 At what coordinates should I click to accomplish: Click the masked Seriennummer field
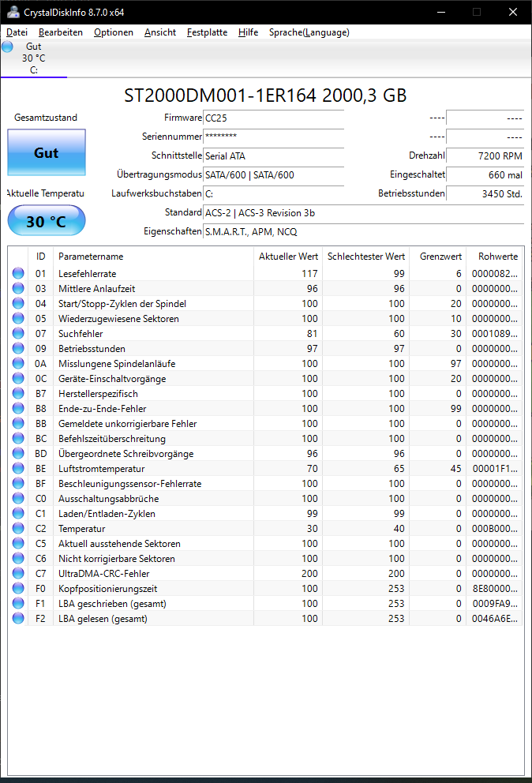coord(274,137)
